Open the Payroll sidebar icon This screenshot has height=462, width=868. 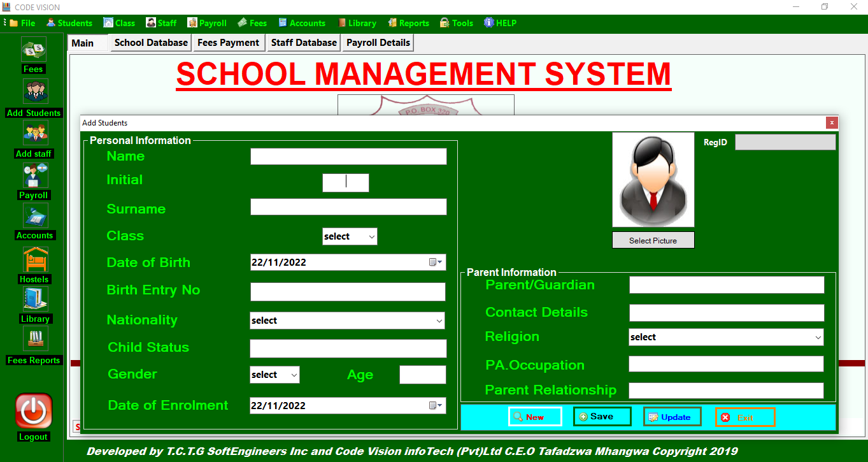(35, 175)
